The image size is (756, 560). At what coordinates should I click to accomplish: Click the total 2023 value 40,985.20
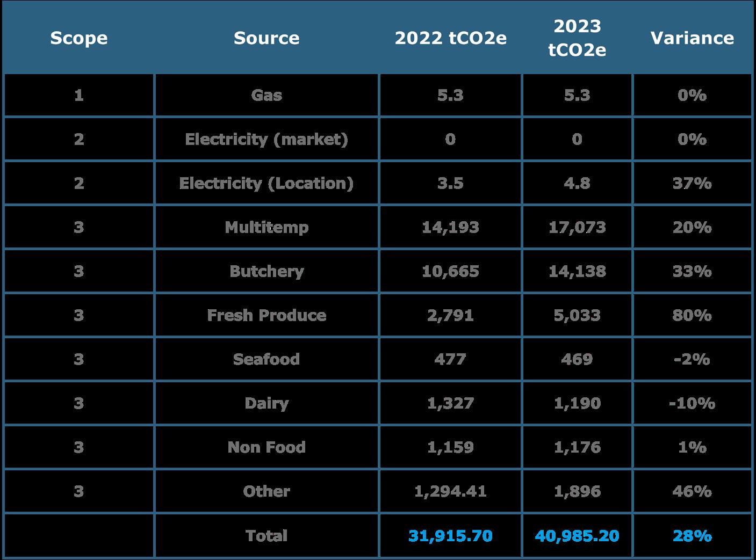point(577,535)
